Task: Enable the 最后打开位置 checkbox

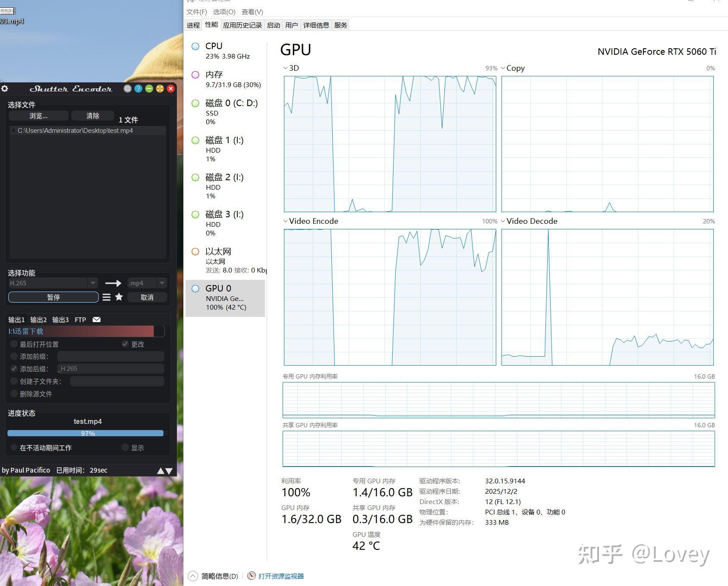Action: (x=14, y=344)
